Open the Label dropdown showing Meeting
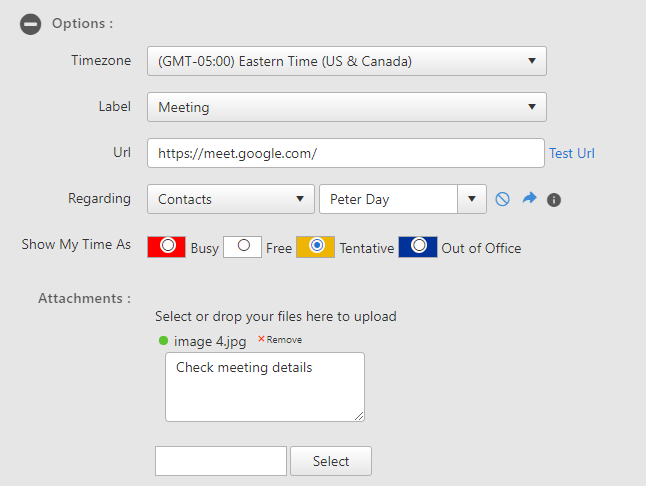Image resolution: width=646 pixels, height=486 pixels. point(347,107)
